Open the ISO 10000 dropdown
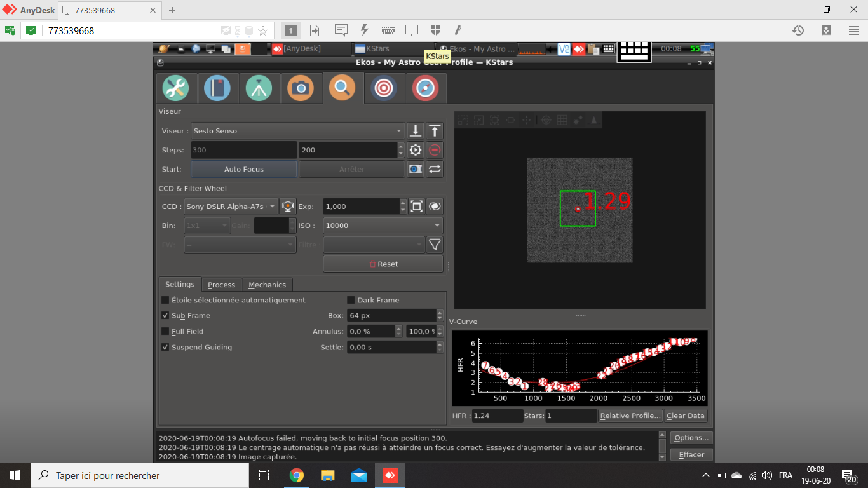 click(383, 226)
